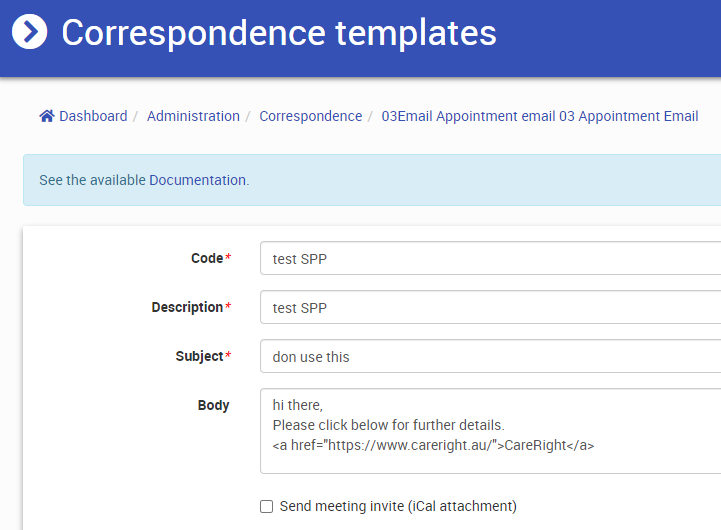Click the circular chevron icon in header

(30, 32)
